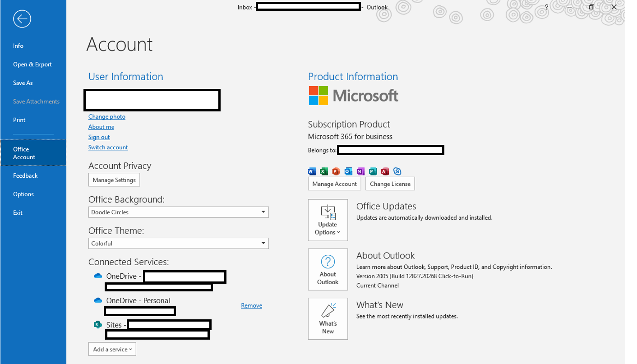The image size is (637, 364).
Task: Open Outlook Options
Action: click(23, 194)
